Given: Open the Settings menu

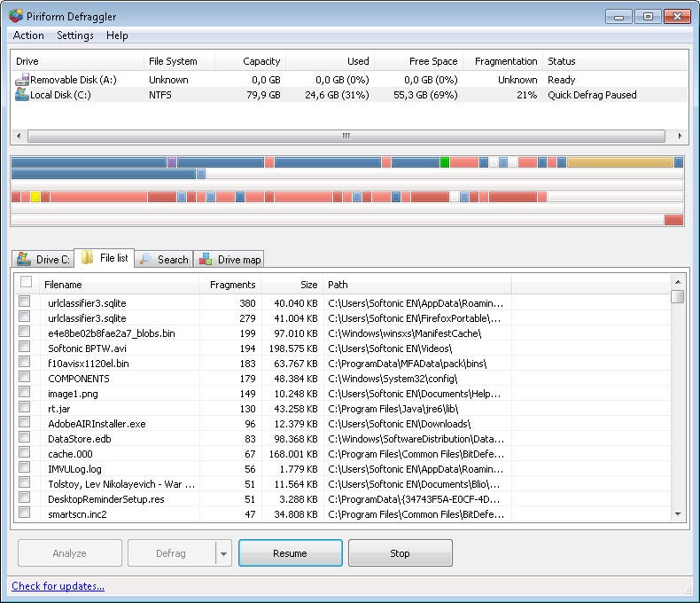Looking at the screenshot, I should (75, 35).
